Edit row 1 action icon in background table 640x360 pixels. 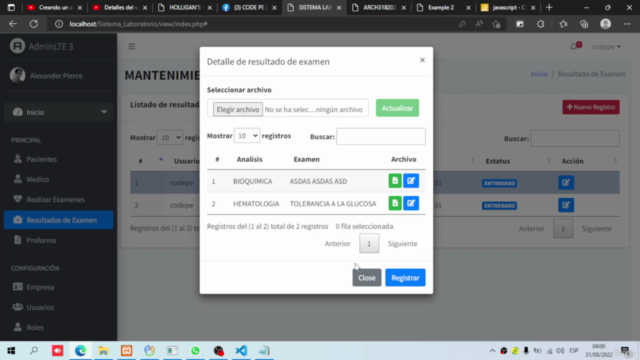[566, 182]
